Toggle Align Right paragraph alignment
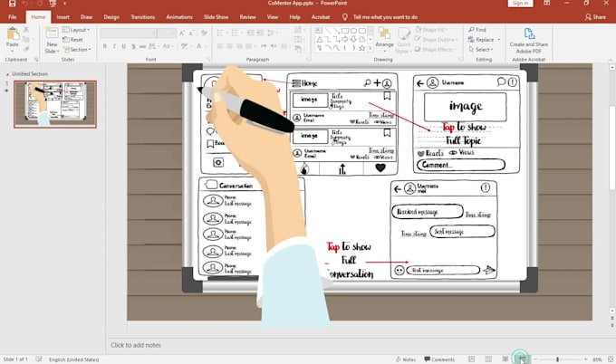 click(x=239, y=46)
